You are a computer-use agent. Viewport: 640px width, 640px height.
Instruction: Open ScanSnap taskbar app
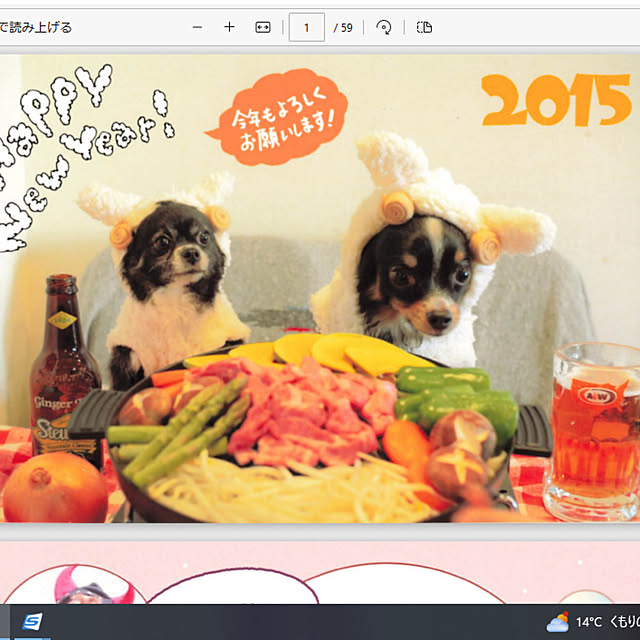[x=32, y=622]
